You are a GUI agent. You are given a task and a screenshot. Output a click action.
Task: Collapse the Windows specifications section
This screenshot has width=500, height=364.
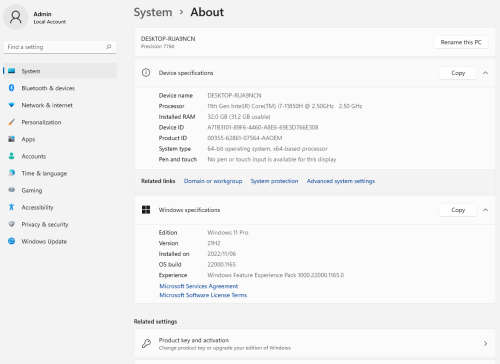(485, 210)
